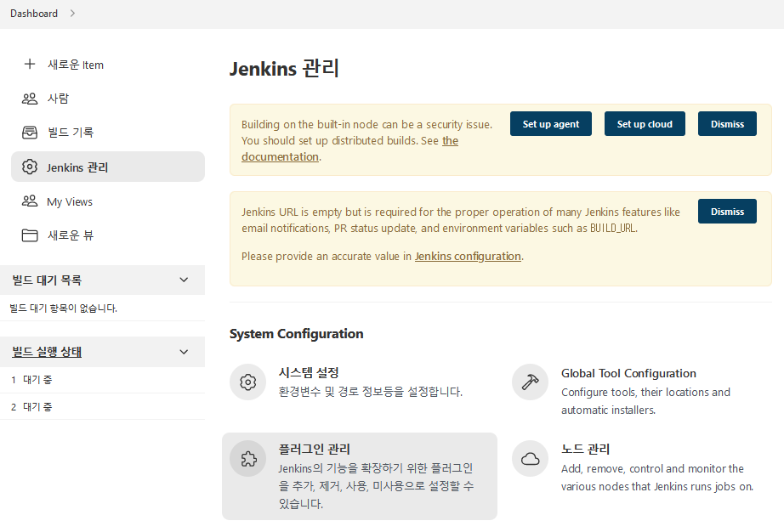Dismiss the Jenkins URL empty warning
Screen dimensions: 784x532
click(727, 212)
